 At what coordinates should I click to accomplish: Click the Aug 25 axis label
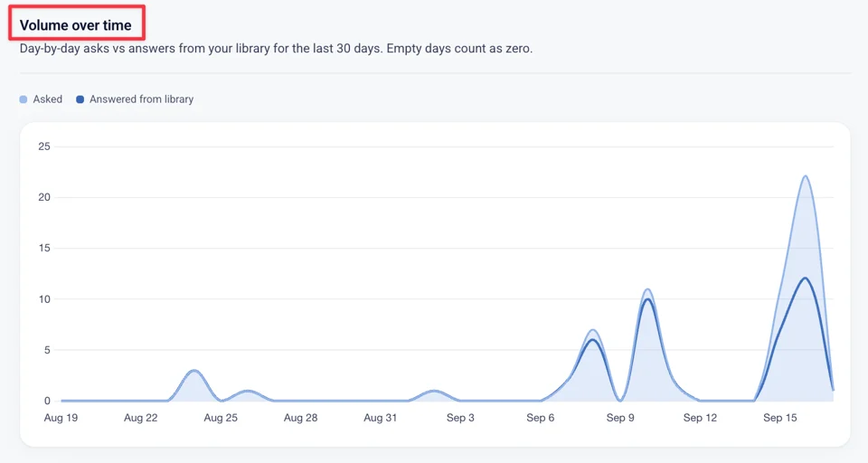click(221, 418)
